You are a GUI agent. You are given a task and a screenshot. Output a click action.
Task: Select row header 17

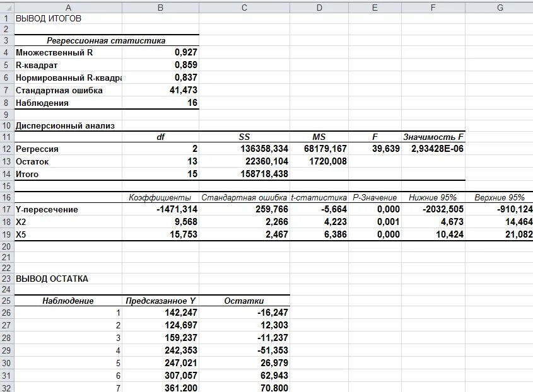7,209
